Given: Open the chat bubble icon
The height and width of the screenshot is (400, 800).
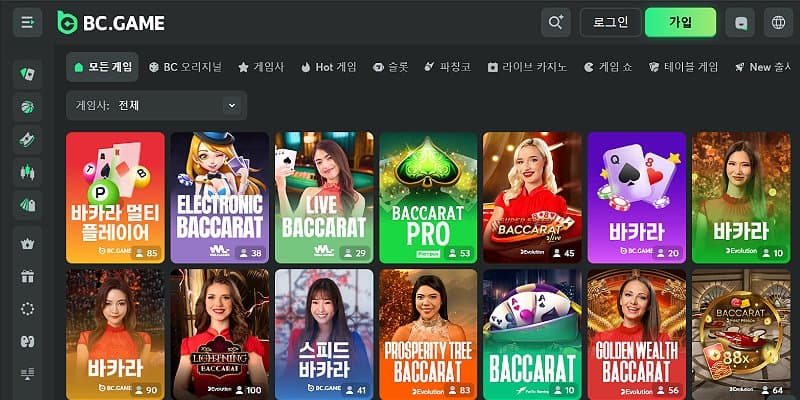Looking at the screenshot, I should coord(741,22).
